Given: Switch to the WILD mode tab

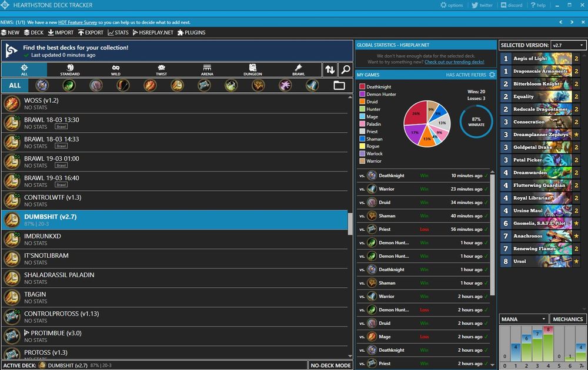Looking at the screenshot, I should (116, 70).
